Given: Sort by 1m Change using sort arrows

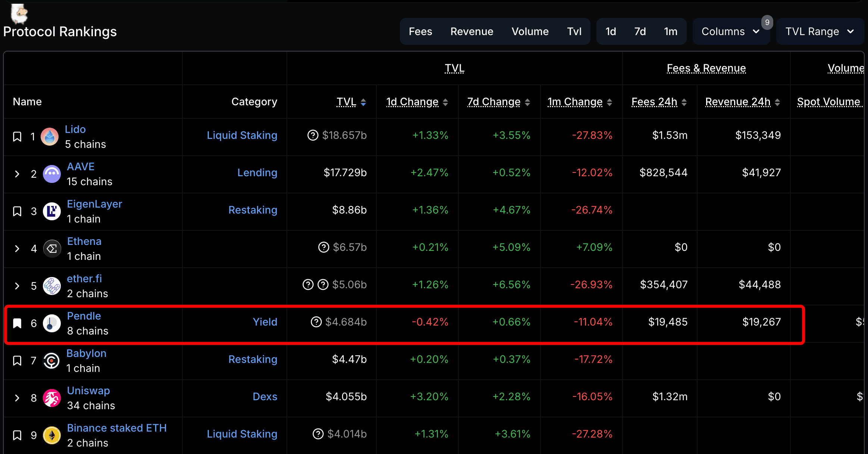Looking at the screenshot, I should [x=610, y=102].
